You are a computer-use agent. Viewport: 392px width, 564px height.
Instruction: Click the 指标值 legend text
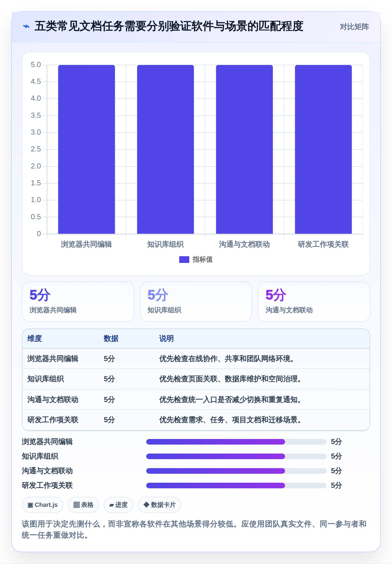[x=202, y=260]
